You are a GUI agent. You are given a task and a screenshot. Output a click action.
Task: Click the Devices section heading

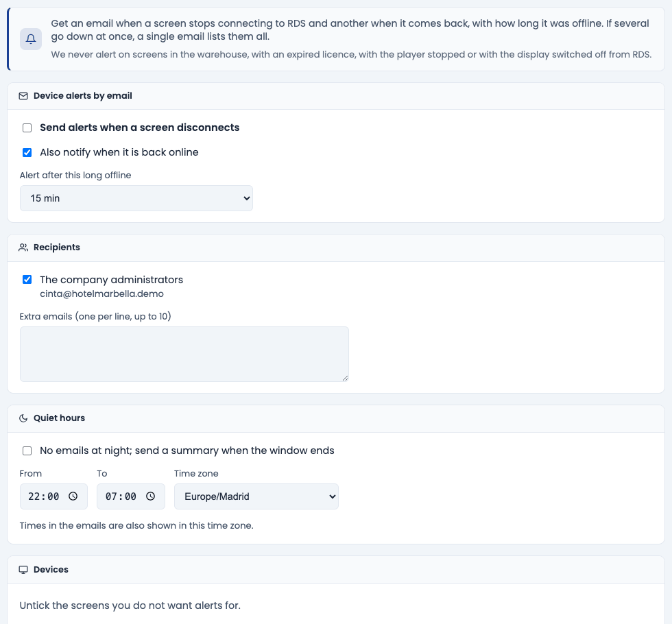(x=51, y=570)
